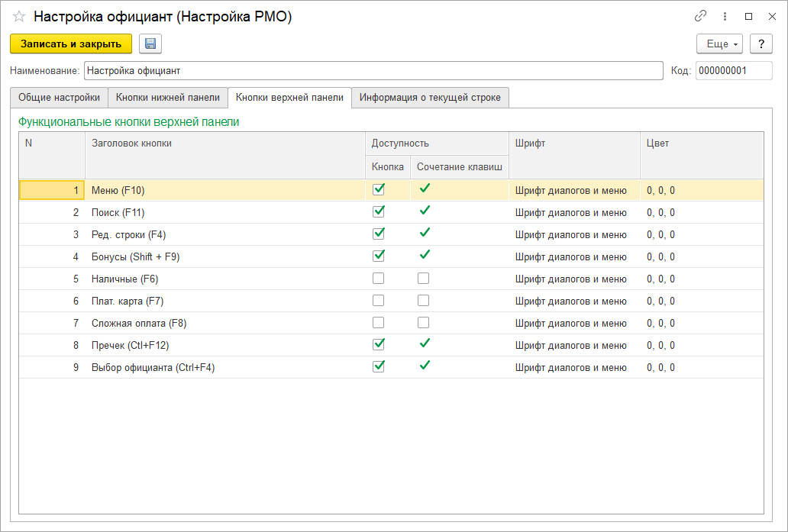788x532 pixels.
Task: Tick shortcut checkbox for Сложная оплата (F8)
Action: coord(423,323)
